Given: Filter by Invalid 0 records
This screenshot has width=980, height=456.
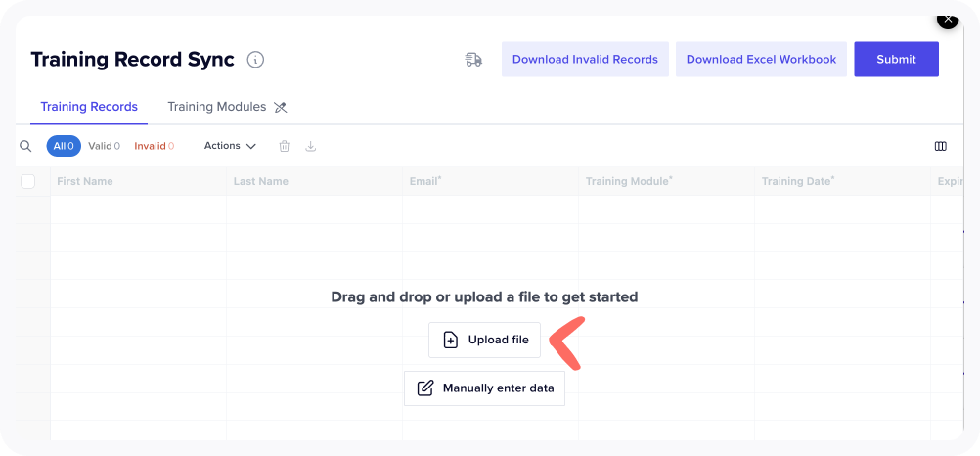Looking at the screenshot, I should point(154,146).
